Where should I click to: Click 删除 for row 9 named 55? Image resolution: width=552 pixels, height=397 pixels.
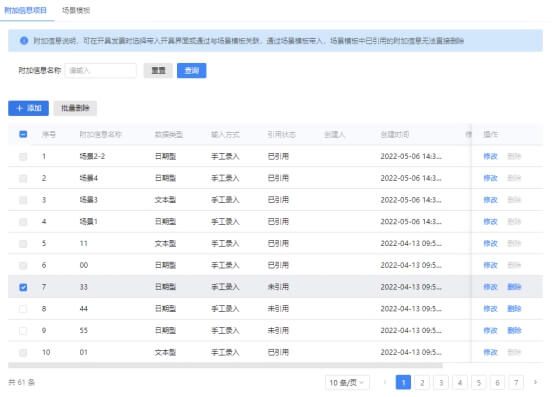click(x=514, y=331)
